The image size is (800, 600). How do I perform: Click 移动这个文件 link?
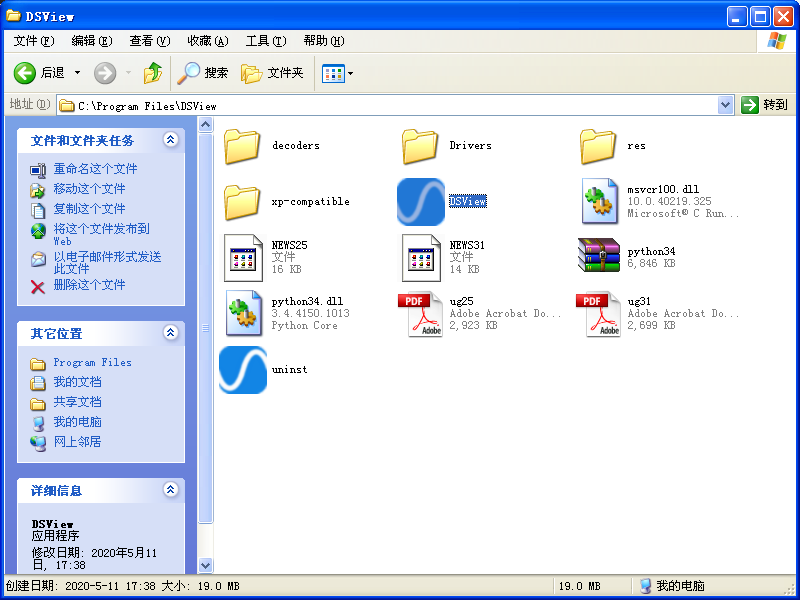click(x=89, y=189)
